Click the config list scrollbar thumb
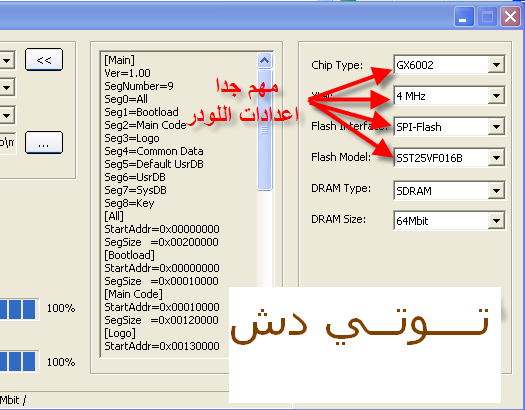This screenshot has width=525, height=410. tap(265, 130)
